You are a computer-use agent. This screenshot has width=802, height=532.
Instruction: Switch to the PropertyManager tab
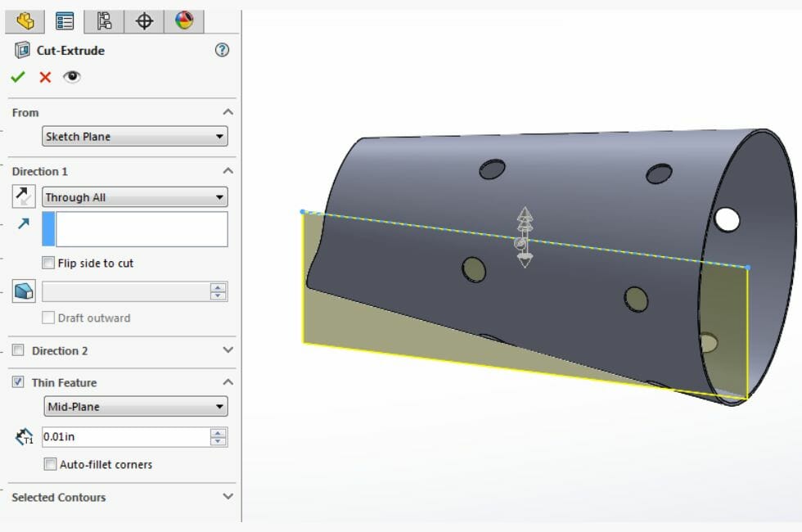click(66, 21)
